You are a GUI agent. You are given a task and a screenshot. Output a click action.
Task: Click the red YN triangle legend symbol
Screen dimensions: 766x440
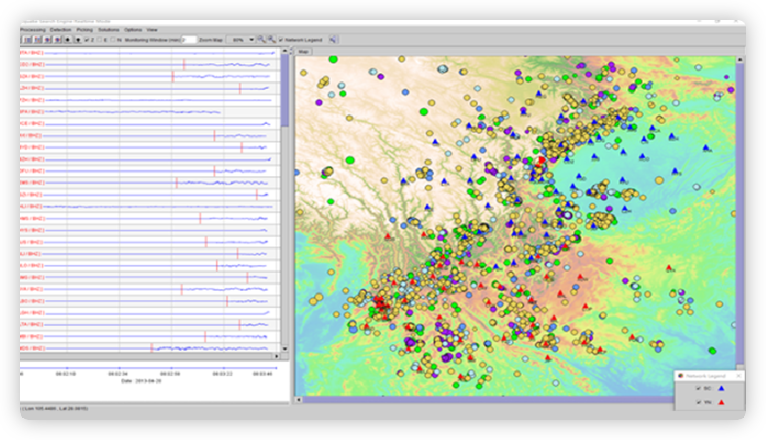point(720,402)
